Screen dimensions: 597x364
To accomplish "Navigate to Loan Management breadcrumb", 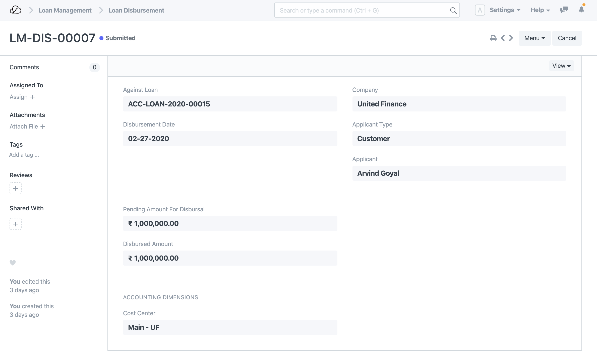I will click(x=65, y=10).
